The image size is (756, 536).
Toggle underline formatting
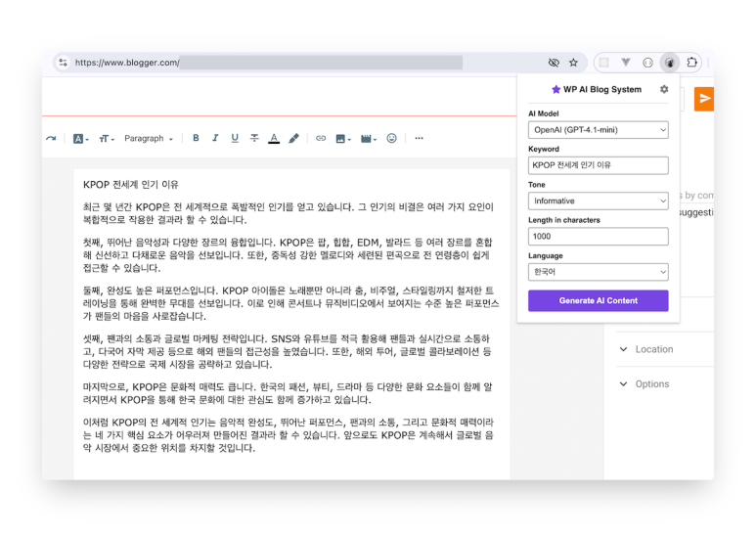(235, 138)
